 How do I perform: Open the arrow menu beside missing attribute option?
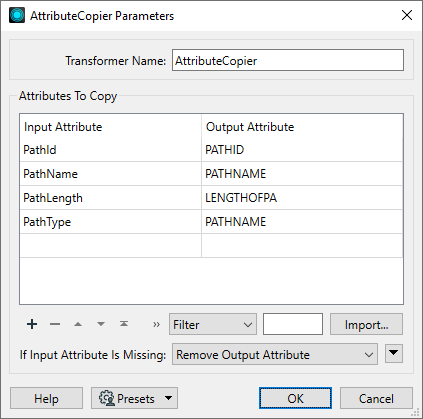(394, 353)
